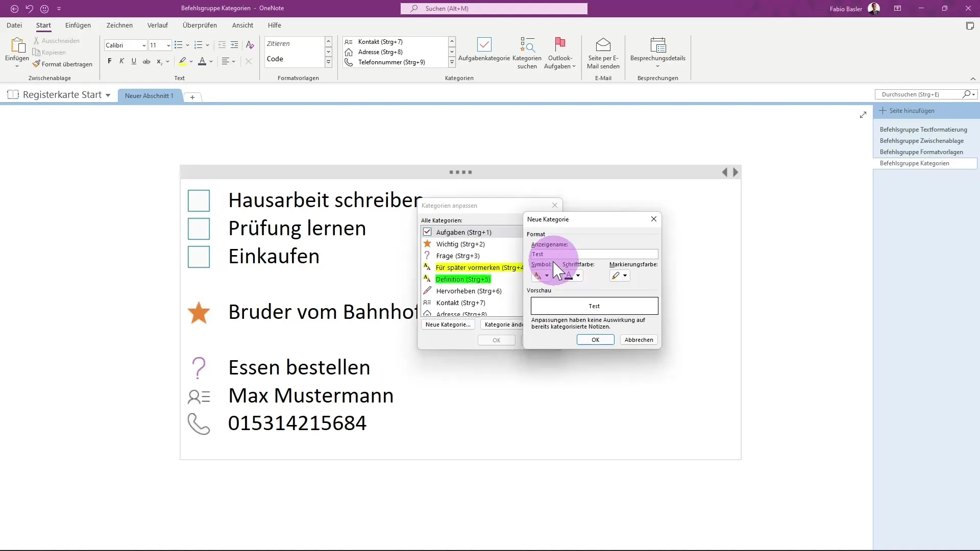Check the Hausarbeit schreiben task box
This screenshot has height=551, width=980.
[x=199, y=201]
